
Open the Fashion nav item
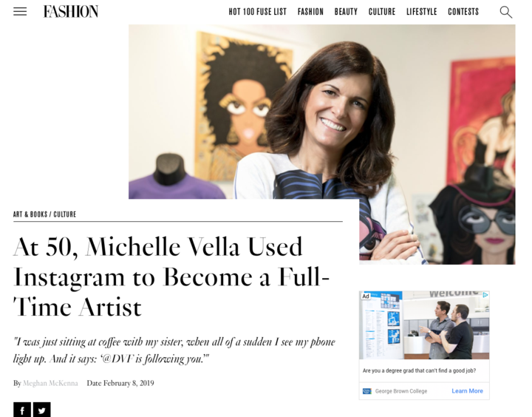[310, 12]
